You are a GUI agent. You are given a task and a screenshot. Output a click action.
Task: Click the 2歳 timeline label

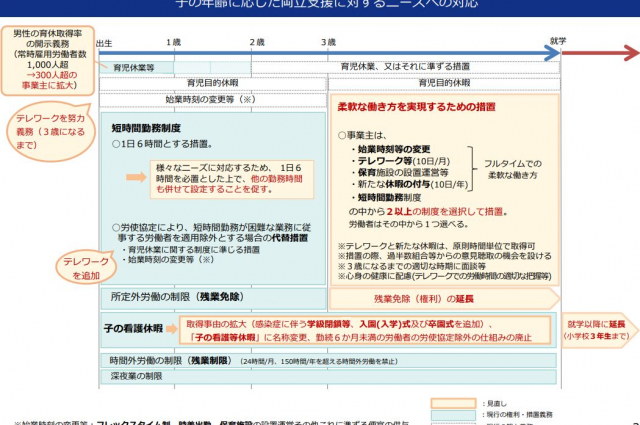pos(257,42)
